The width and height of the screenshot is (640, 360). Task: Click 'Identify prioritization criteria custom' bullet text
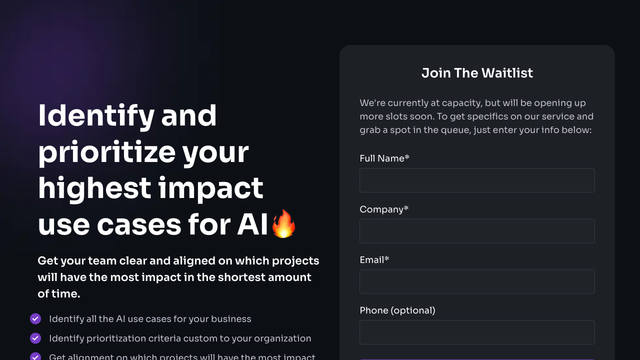(x=180, y=338)
